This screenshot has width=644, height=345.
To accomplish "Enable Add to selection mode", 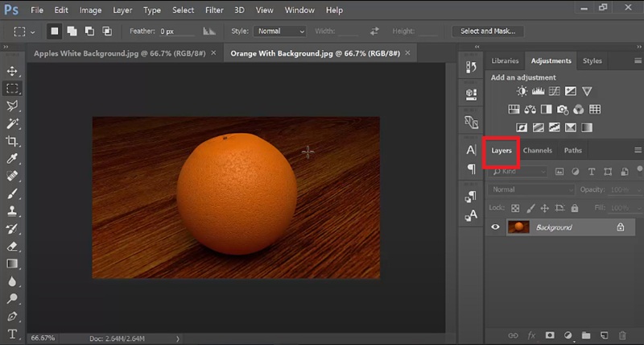I will (72, 31).
